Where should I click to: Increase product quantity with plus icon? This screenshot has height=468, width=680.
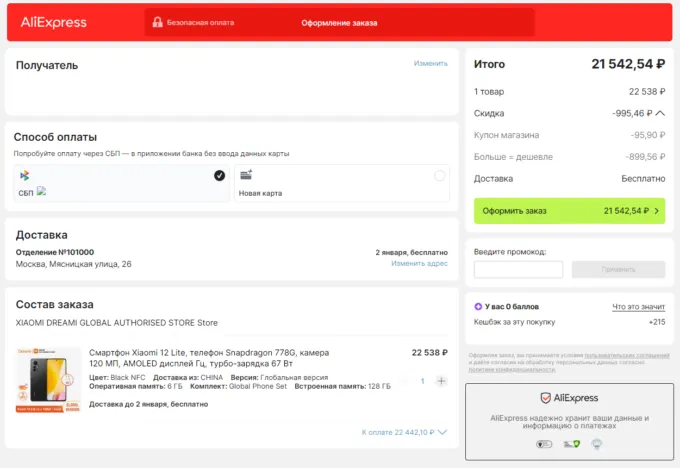pos(442,381)
